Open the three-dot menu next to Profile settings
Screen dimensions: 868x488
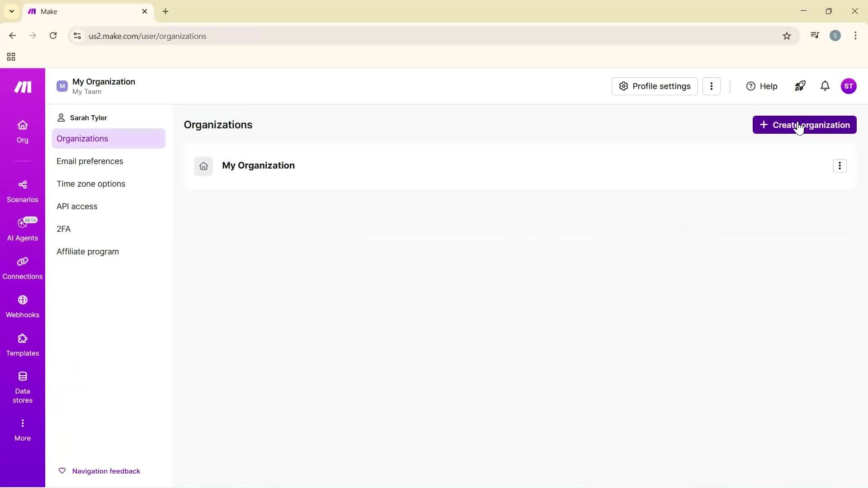tap(712, 86)
